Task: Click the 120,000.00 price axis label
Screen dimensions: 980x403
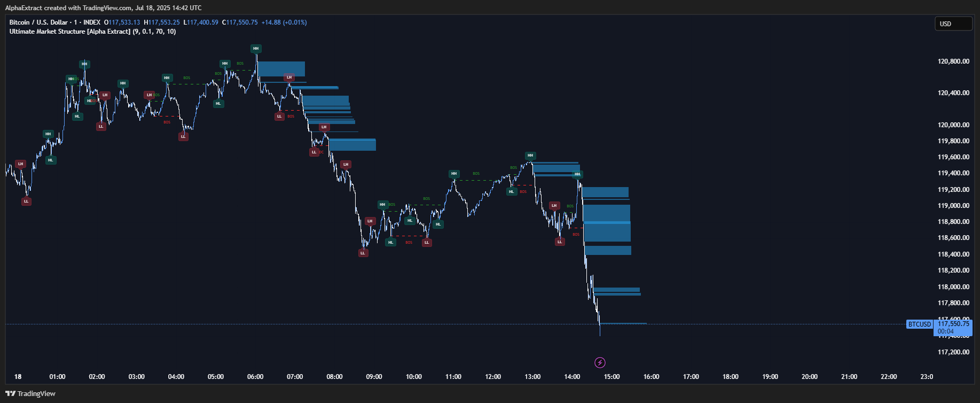Action: pos(953,125)
